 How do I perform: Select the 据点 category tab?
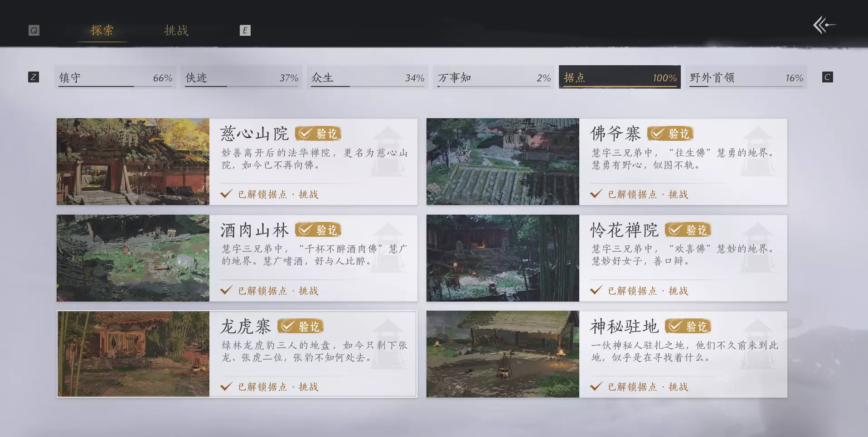620,77
